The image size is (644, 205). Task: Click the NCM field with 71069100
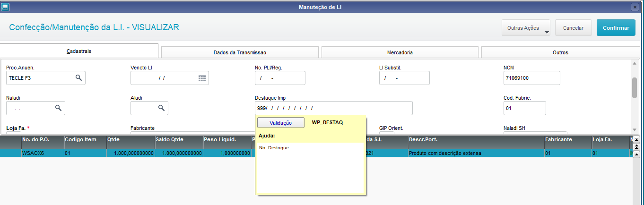click(532, 78)
